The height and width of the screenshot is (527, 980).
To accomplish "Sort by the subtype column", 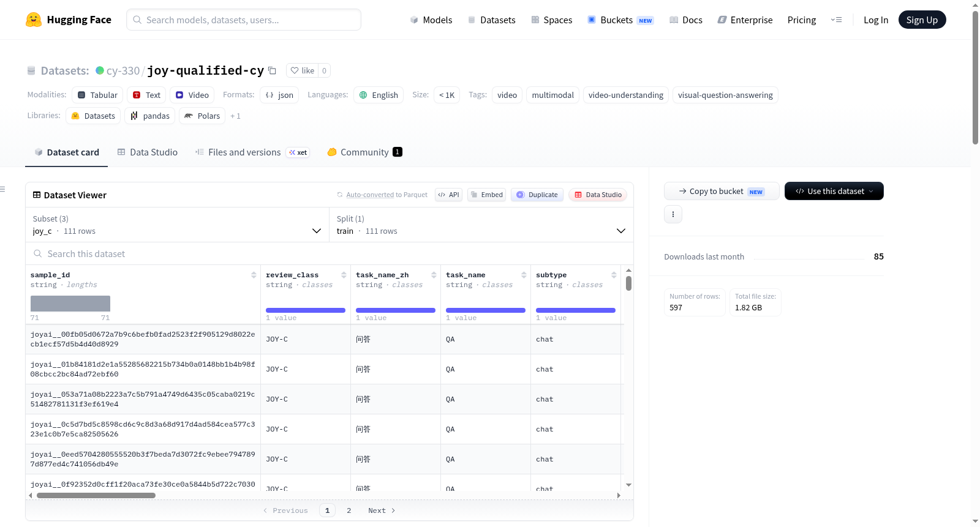I will pyautogui.click(x=614, y=275).
